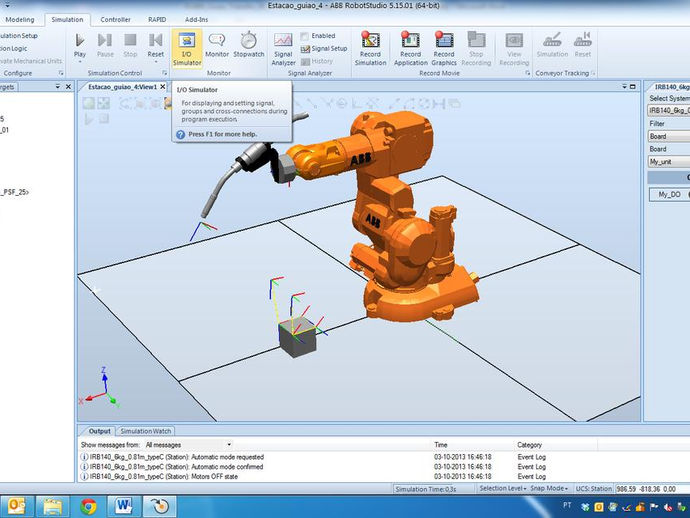Click View Recording
The height and width of the screenshot is (518, 690).
click(x=514, y=49)
